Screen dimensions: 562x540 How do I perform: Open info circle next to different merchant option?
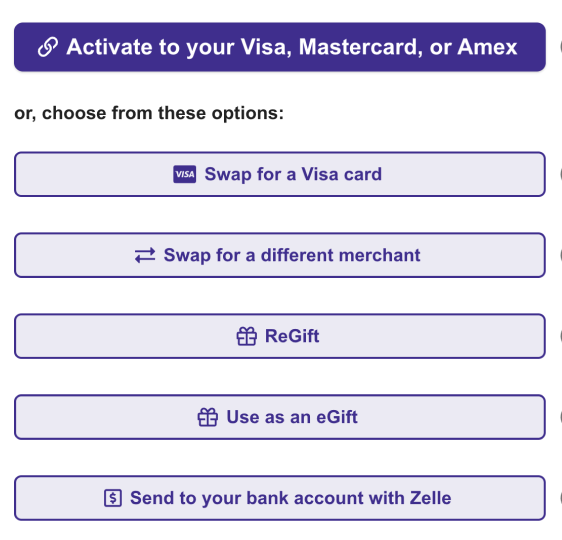pyautogui.click(x=561, y=255)
